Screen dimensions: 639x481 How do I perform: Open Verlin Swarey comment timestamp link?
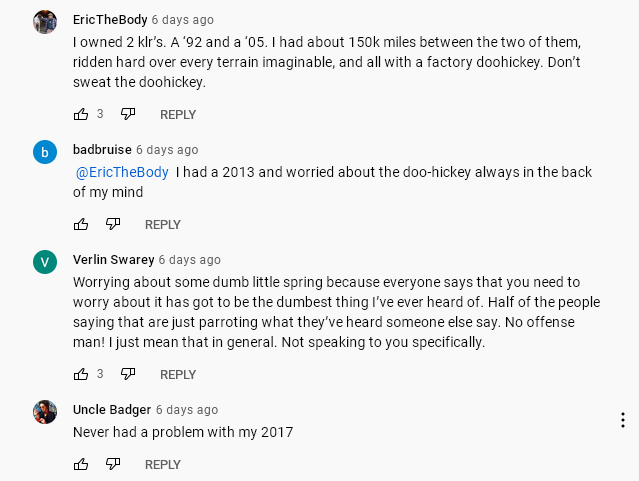pyautogui.click(x=189, y=260)
